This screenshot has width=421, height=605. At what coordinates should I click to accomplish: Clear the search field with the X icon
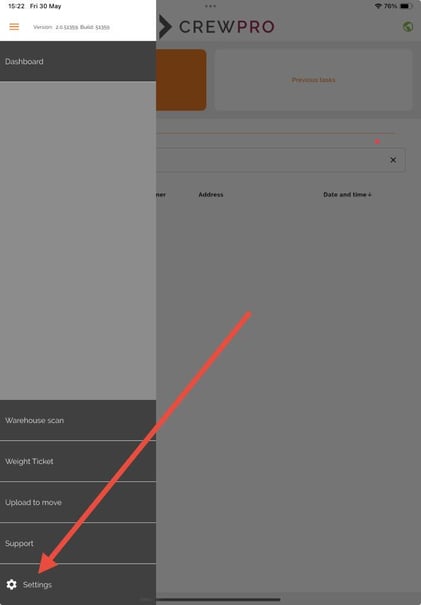(393, 160)
